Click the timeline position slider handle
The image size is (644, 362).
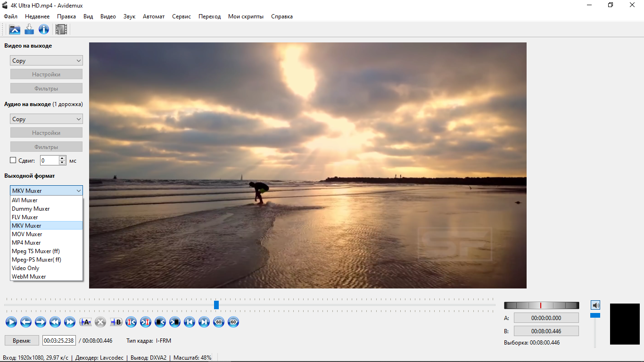[216, 305]
